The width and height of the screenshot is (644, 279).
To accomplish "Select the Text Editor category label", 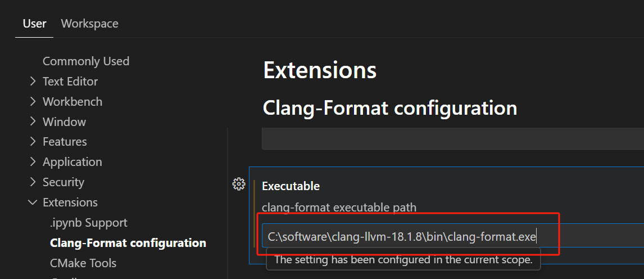I will (70, 82).
